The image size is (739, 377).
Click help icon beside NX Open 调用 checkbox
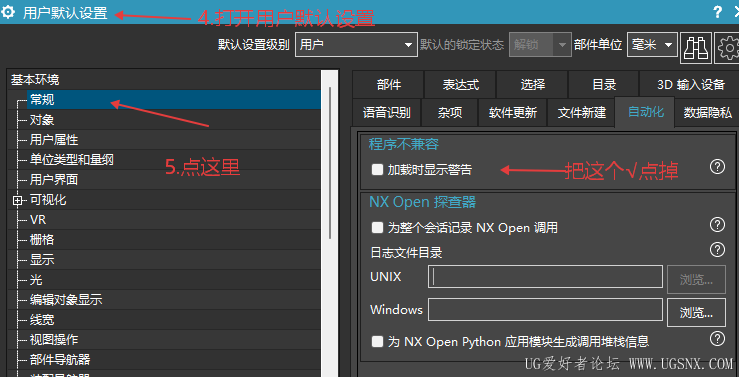pos(717,225)
